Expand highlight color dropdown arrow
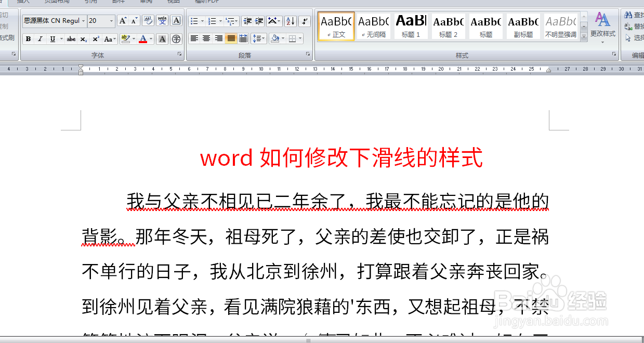The height and width of the screenshot is (343, 644). point(133,39)
